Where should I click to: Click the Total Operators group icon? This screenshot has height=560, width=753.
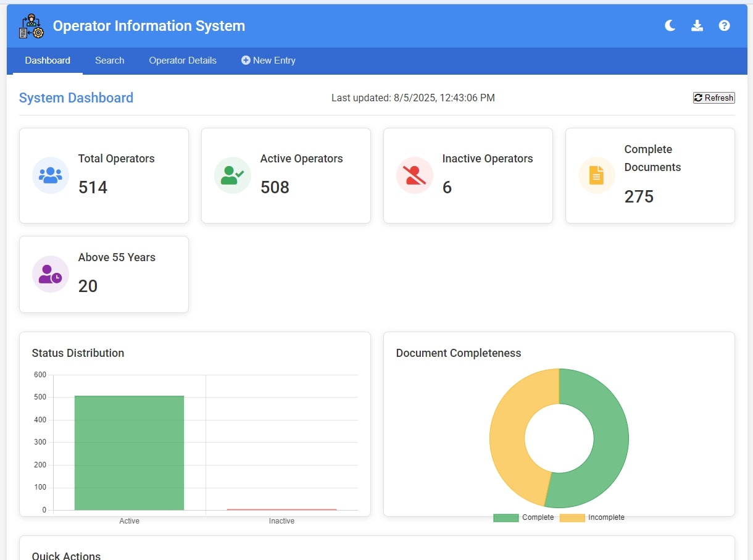tap(50, 175)
